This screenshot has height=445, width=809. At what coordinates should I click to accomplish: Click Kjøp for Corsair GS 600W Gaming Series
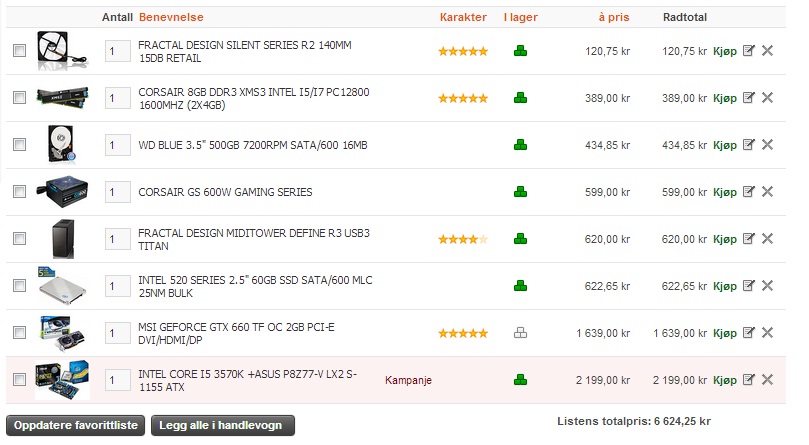pos(724,192)
